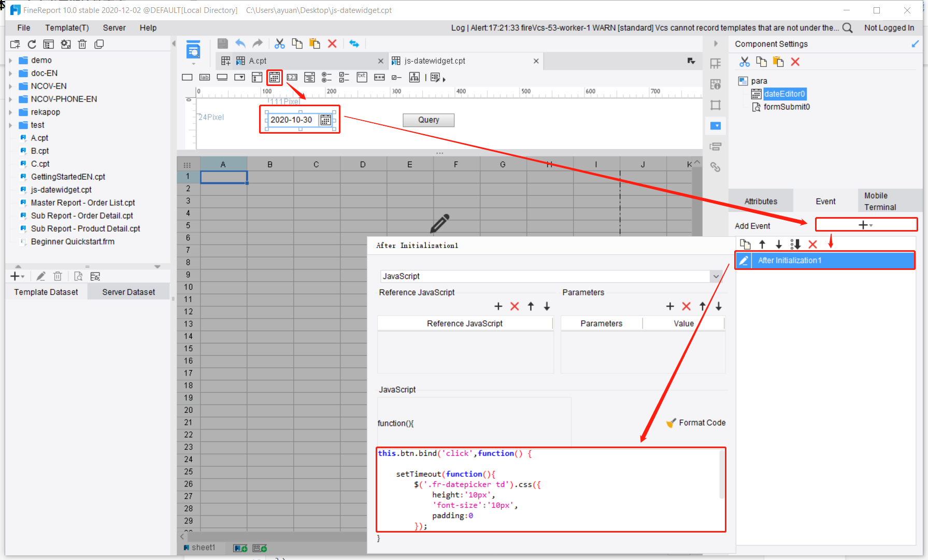
Task: Open the Help menu
Action: 148,28
